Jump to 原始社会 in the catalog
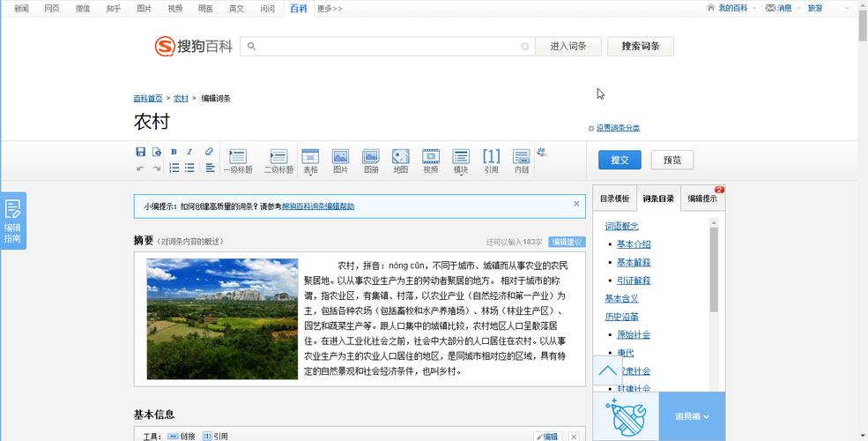The width and height of the screenshot is (868, 441). 634,334
